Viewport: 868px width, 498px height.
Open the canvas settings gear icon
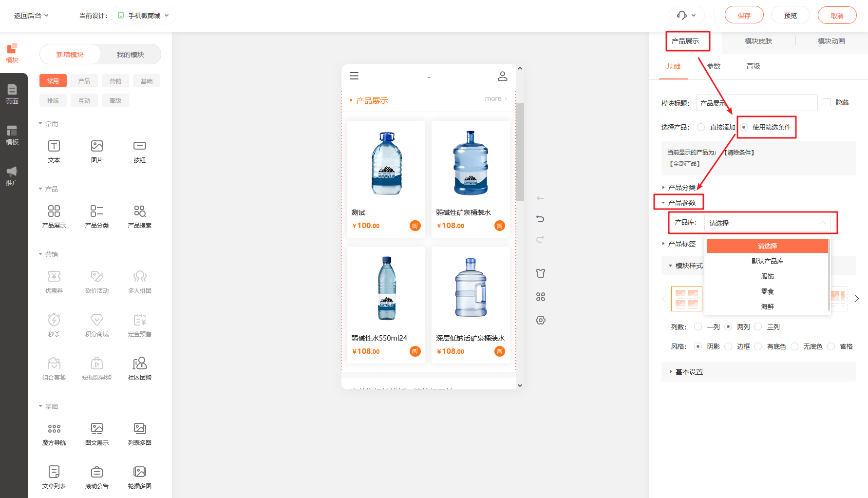click(x=541, y=320)
